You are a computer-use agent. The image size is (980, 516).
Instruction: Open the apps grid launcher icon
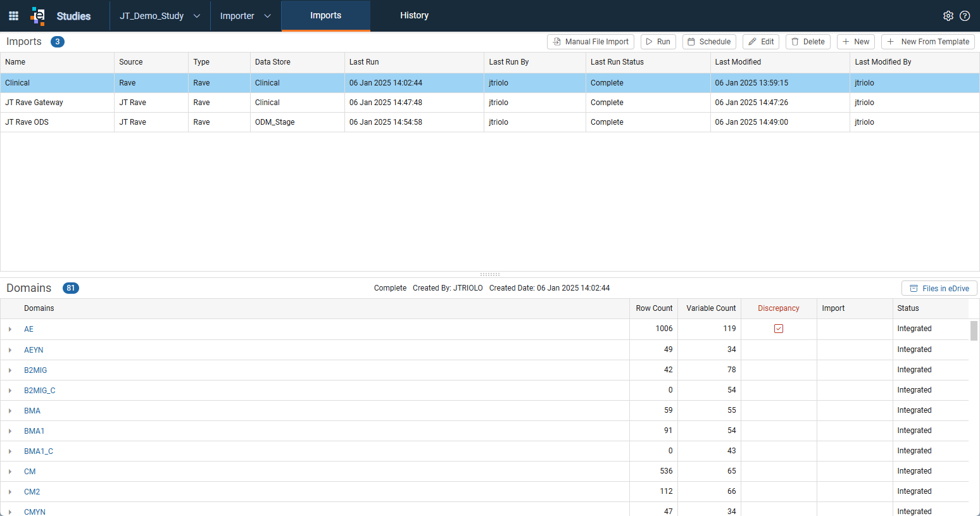pos(13,16)
